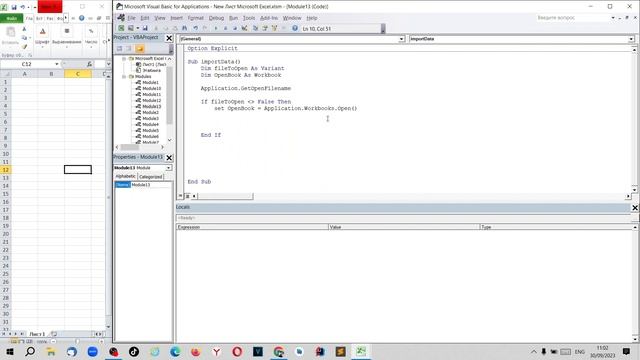Click View Microsoft Excel icon in VBA toolbar
The width and height of the screenshot is (640, 360).
[x=121, y=28]
